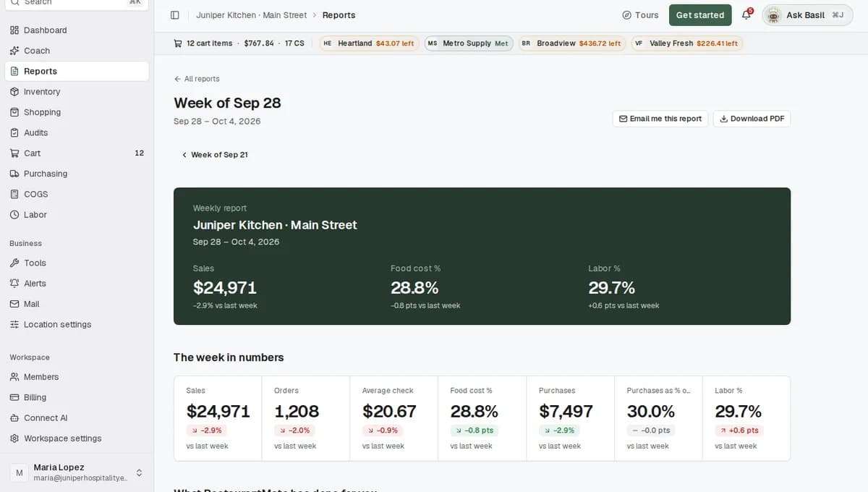Viewport: 868px width, 492px height.
Task: Click Juniper Kitchen · Main Street breadcrumb
Action: (251, 15)
